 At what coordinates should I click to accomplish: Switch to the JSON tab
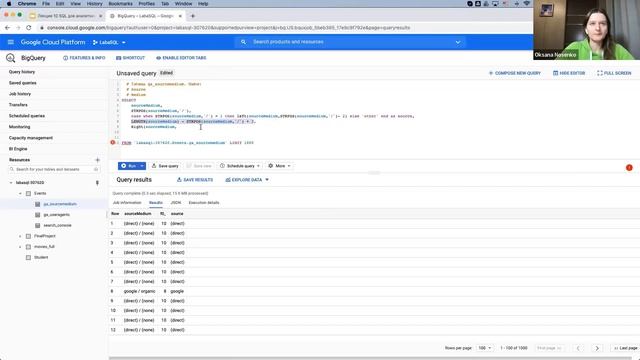click(176, 203)
